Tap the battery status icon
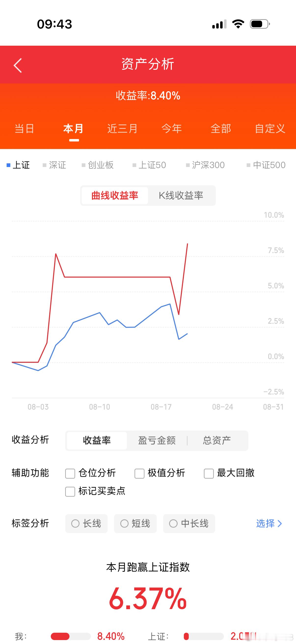296x644 pixels. [260, 24]
